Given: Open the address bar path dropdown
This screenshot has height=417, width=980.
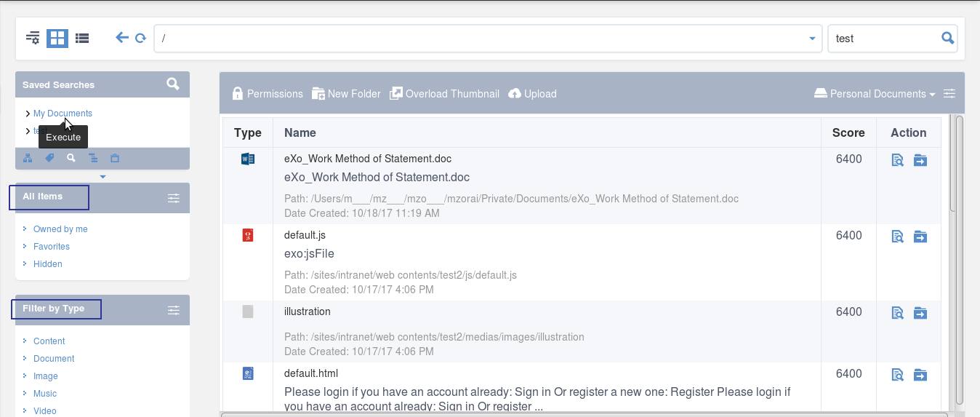Looking at the screenshot, I should click(x=813, y=39).
